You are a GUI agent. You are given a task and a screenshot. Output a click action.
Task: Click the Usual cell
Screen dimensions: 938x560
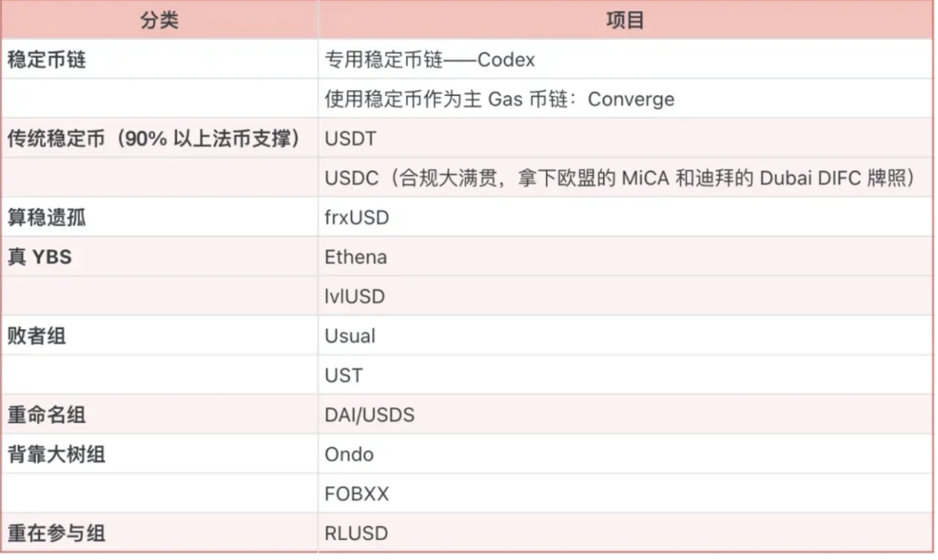(625, 336)
